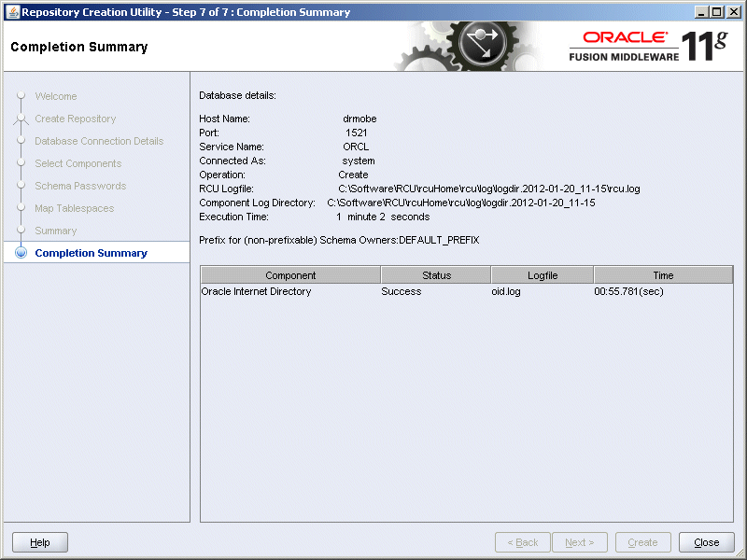
Task: Close window using title bar X
Action: 734,12
